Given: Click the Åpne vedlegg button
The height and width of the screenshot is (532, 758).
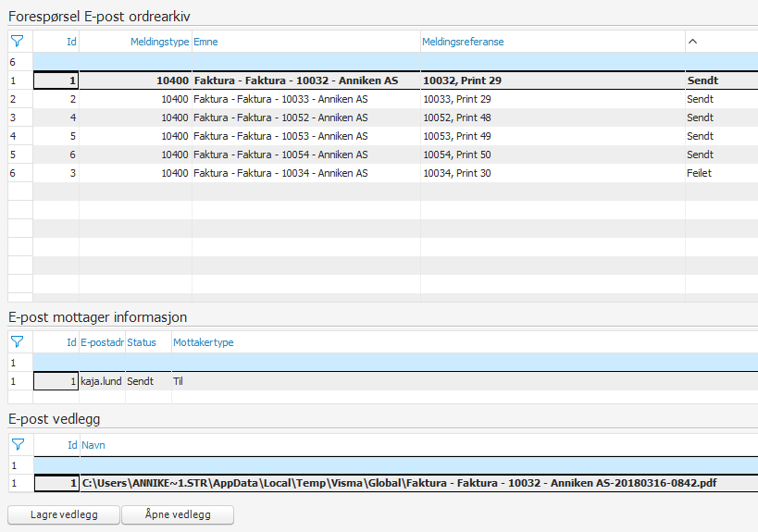Looking at the screenshot, I should point(177,514).
